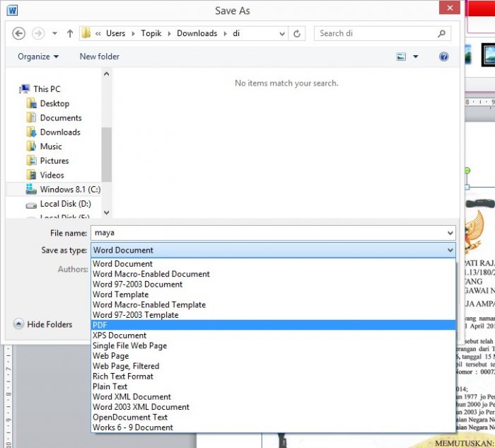Click the navigation pane scroll down arrow
The width and height of the screenshot is (495, 448).
click(107, 212)
